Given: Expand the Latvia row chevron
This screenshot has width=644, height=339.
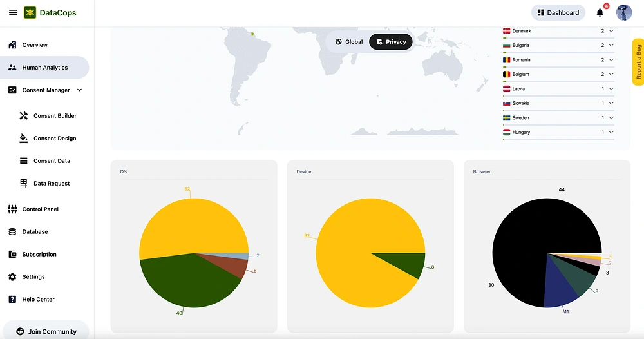Looking at the screenshot, I should (611, 89).
